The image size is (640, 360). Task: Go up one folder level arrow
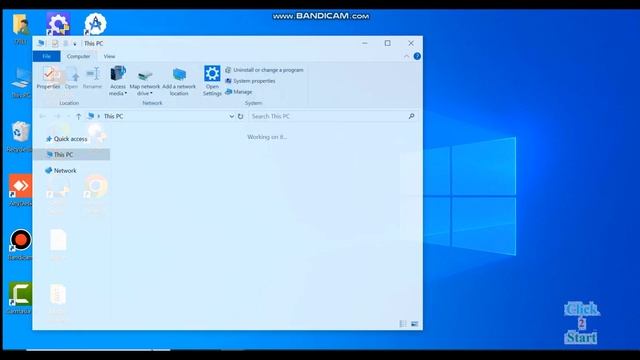click(x=78, y=116)
